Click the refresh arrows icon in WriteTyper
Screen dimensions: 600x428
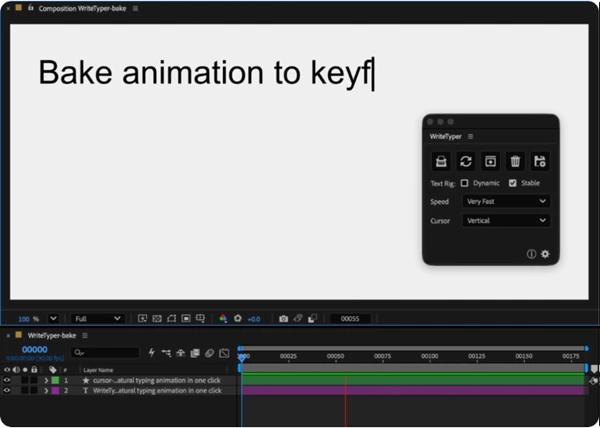pos(465,161)
